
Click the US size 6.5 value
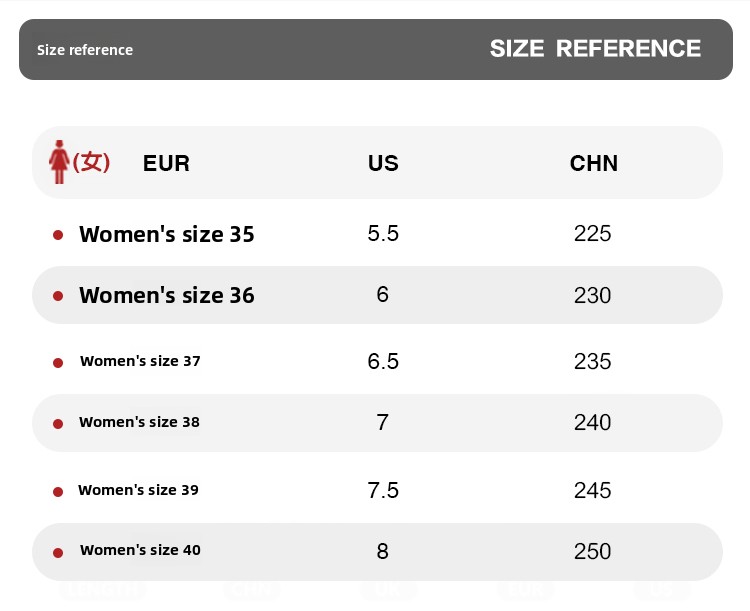pos(383,362)
